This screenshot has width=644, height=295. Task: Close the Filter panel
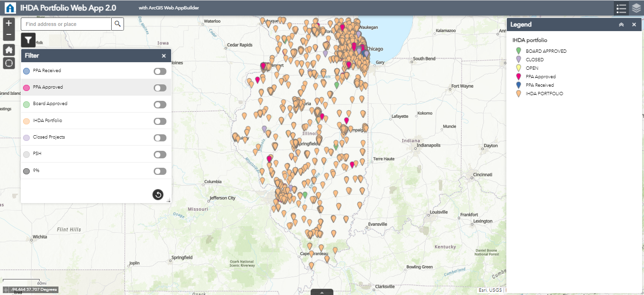click(x=164, y=56)
